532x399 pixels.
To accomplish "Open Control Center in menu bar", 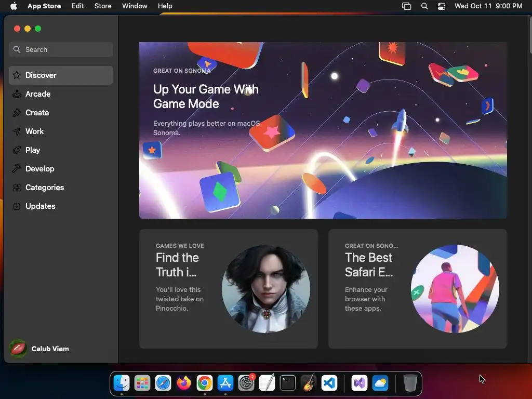I will pyautogui.click(x=442, y=6).
